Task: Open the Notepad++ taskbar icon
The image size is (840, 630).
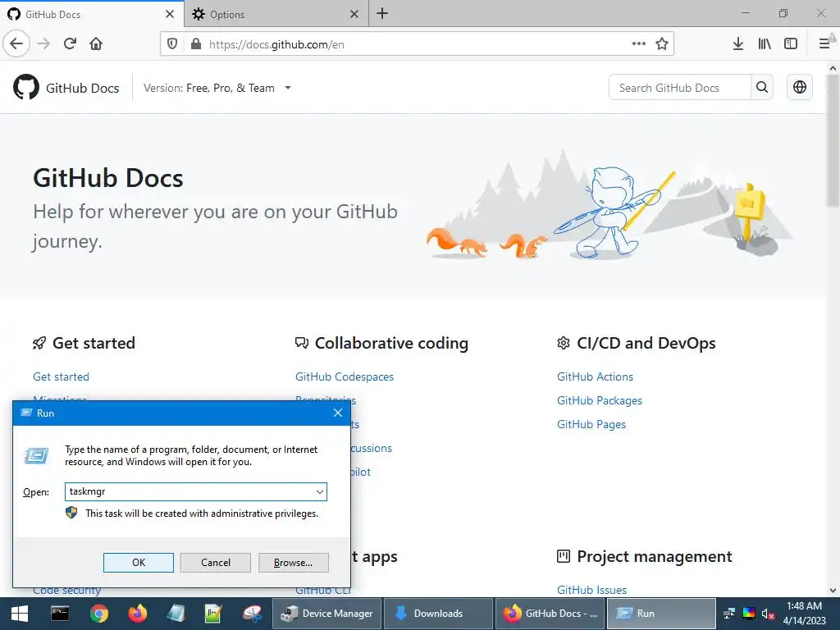Action: (x=214, y=614)
